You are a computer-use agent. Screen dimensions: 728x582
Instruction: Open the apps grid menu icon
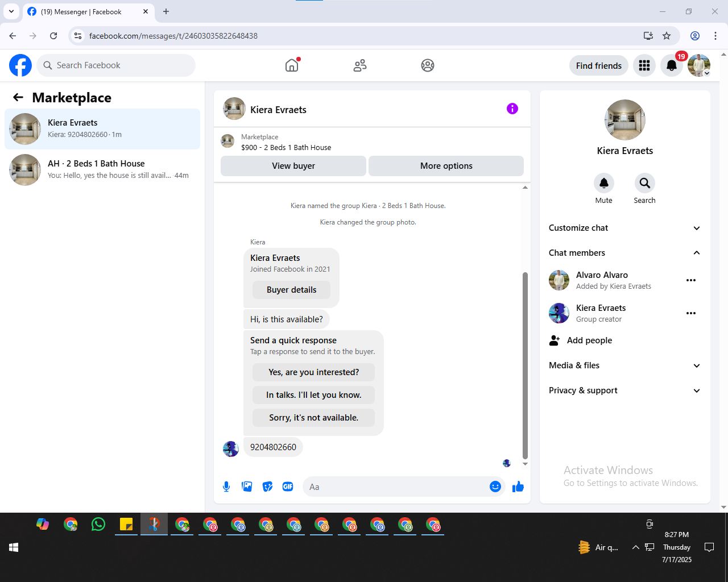pos(644,65)
